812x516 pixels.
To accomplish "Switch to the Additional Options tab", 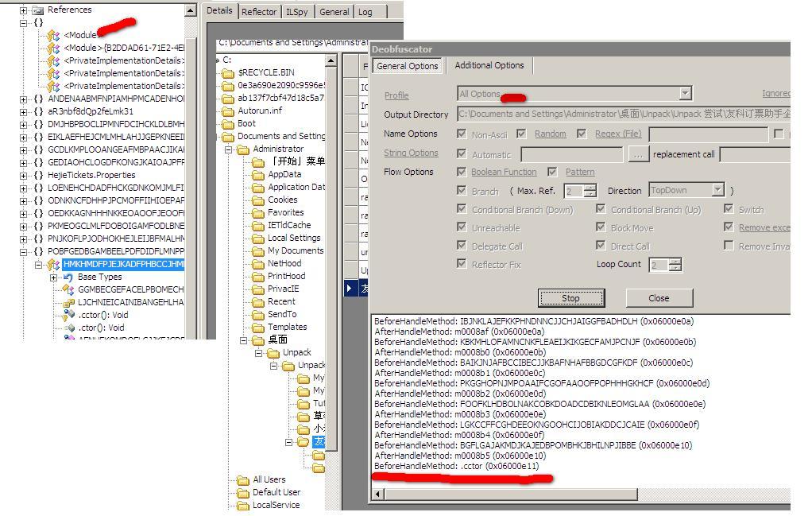I will (489, 65).
